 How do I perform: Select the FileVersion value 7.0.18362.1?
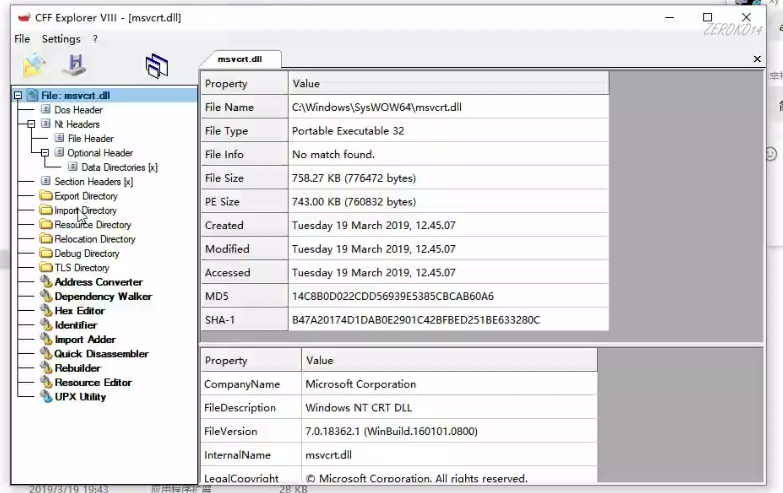point(449,431)
